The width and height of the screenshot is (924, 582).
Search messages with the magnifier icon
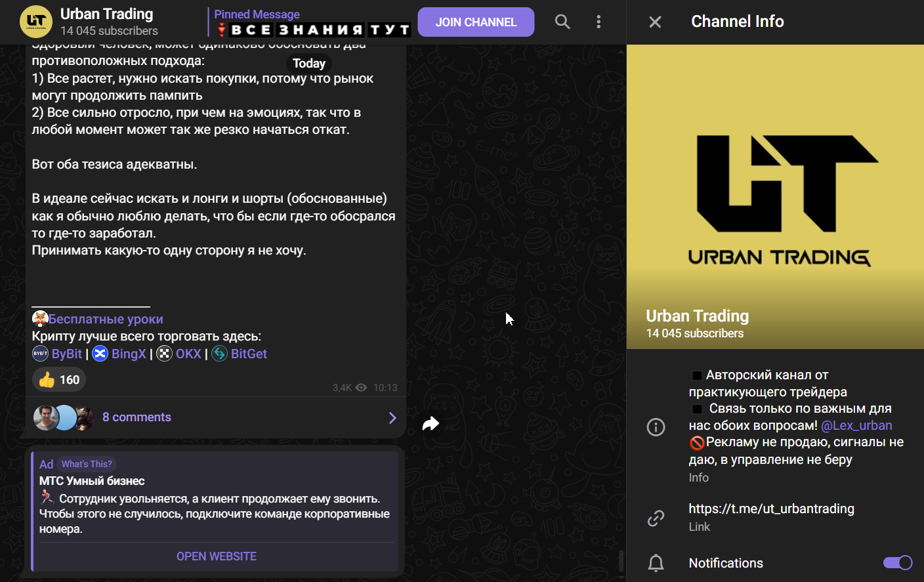pyautogui.click(x=562, y=22)
